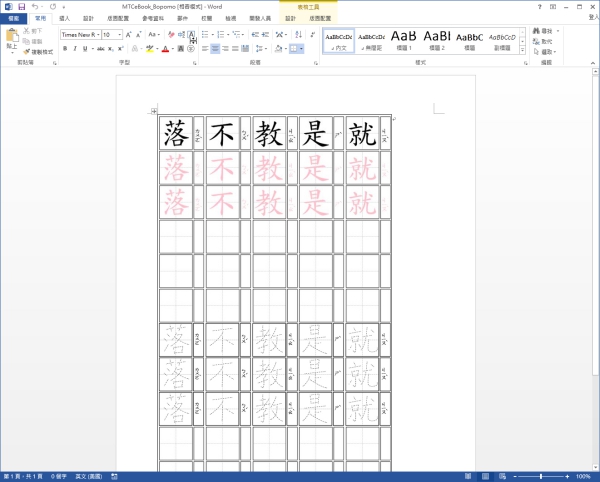600x482 pixels.
Task: Apply Character Shading icon
Action: pyautogui.click(x=181, y=49)
